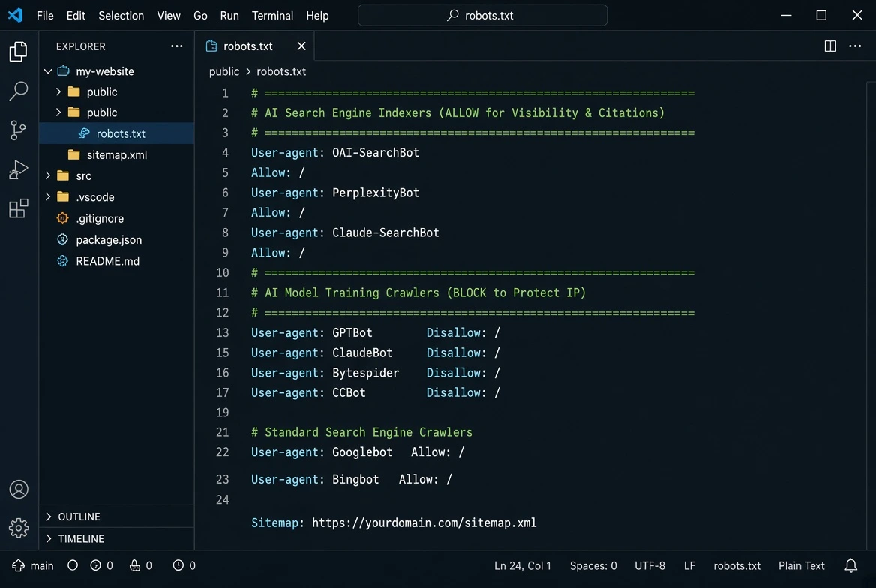Click robots.txt label in status bar

coord(737,565)
